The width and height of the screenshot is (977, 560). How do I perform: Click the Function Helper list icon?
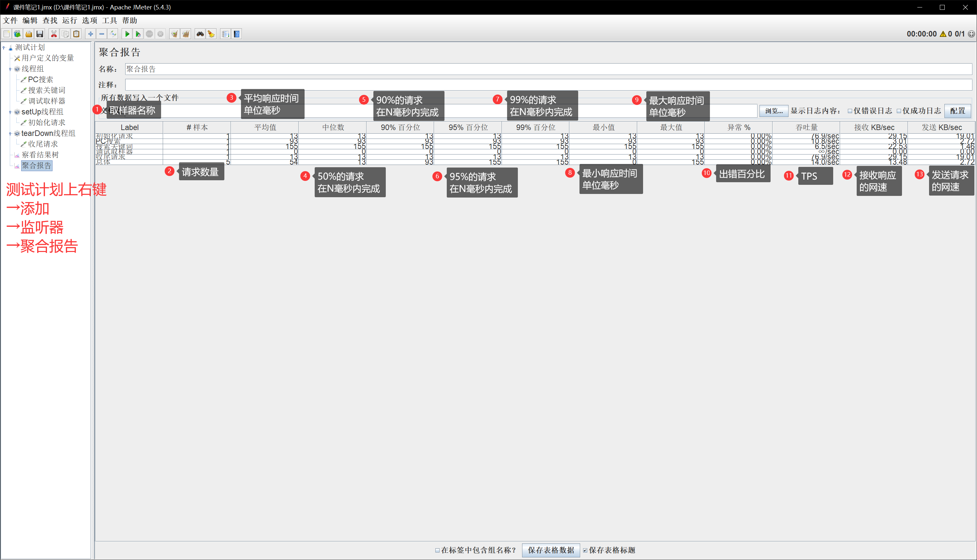225,34
